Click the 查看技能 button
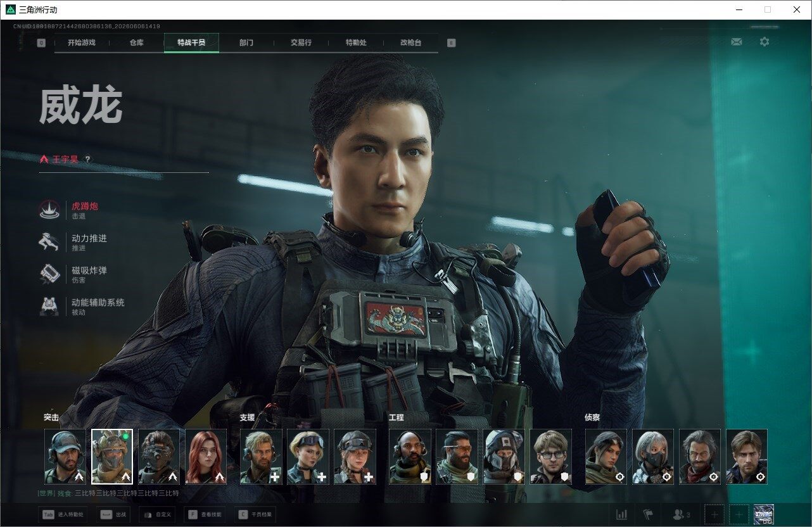 coord(205,514)
